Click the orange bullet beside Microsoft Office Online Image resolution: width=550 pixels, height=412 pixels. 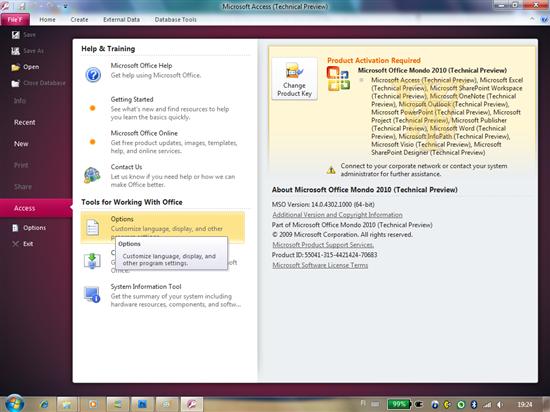pyautogui.click(x=93, y=142)
